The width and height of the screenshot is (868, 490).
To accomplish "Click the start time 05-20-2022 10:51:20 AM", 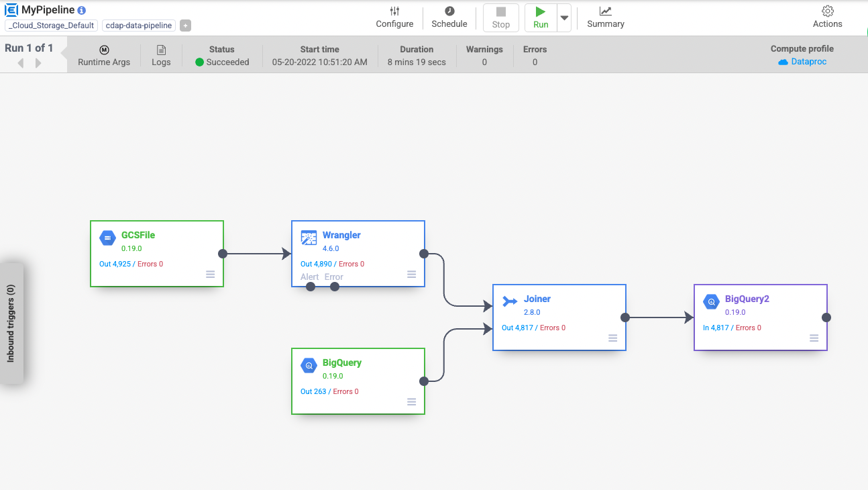I will (x=320, y=62).
